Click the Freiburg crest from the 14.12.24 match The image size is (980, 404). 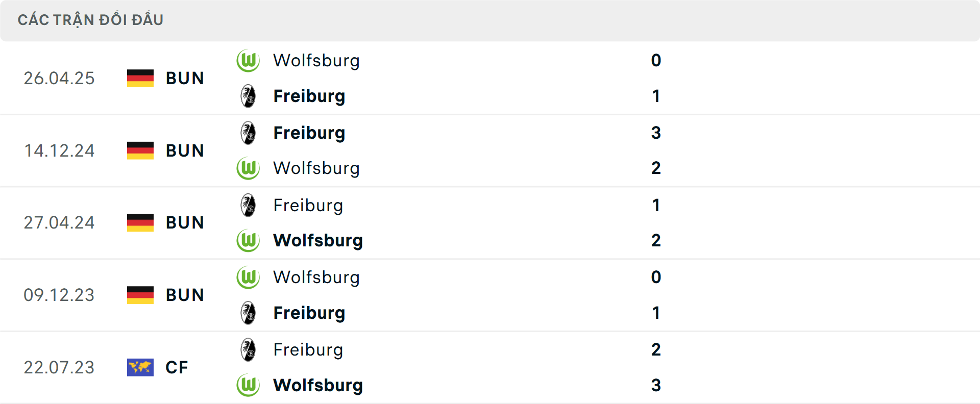coord(248,133)
